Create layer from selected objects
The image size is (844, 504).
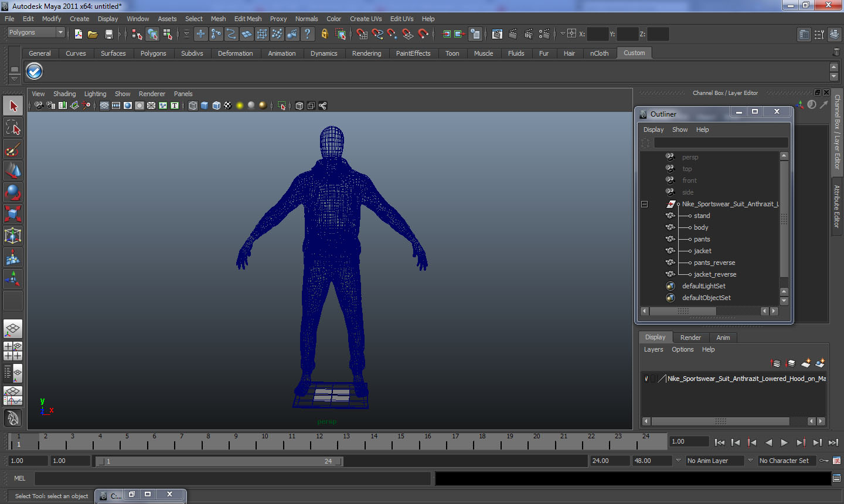click(820, 363)
